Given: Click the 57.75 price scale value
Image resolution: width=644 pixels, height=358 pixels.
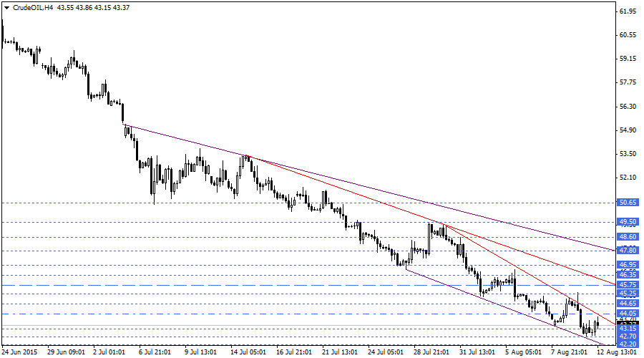Looking at the screenshot, I should (x=628, y=83).
